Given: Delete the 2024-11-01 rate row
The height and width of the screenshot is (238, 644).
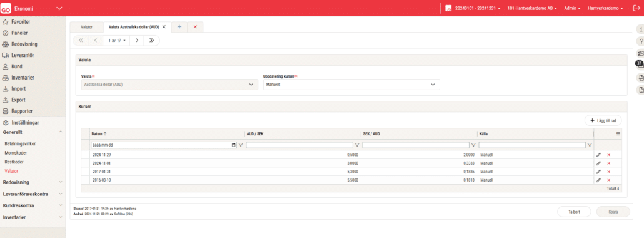Looking at the screenshot, I should click(609, 163).
